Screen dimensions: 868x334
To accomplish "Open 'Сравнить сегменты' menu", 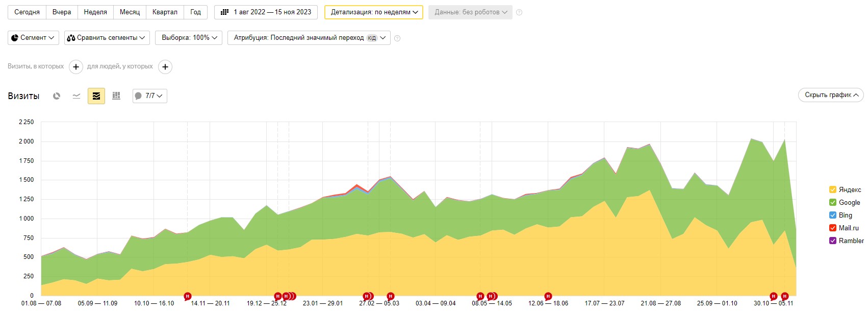I will tap(107, 38).
